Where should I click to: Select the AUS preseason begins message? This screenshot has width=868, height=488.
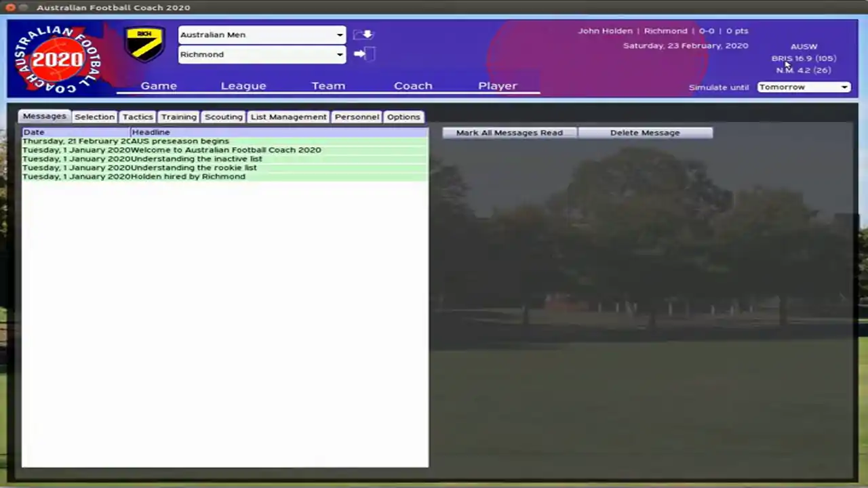click(224, 141)
